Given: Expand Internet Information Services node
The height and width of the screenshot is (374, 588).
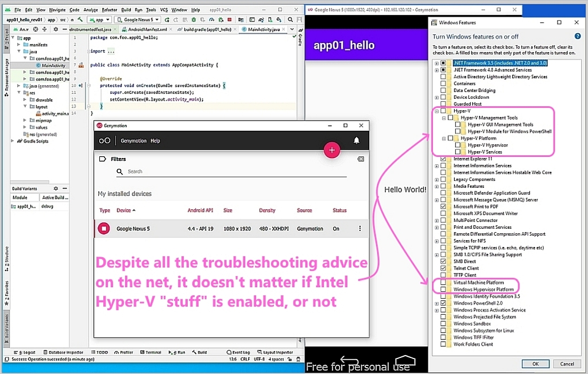Looking at the screenshot, I should point(436,166).
